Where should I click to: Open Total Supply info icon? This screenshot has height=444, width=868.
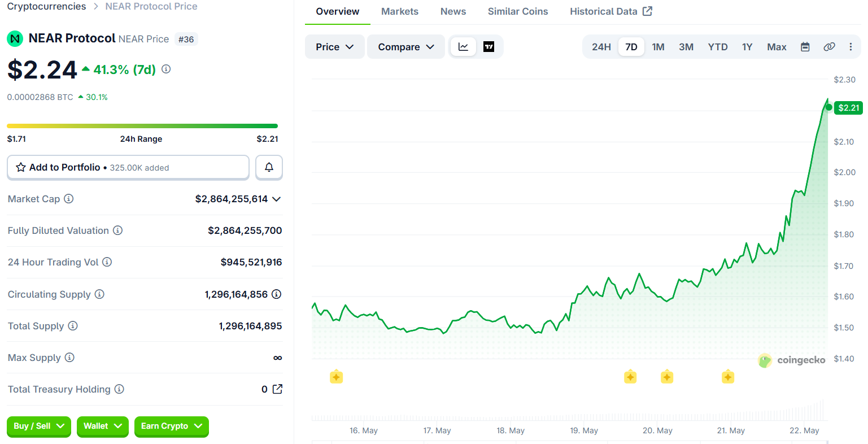pos(73,326)
